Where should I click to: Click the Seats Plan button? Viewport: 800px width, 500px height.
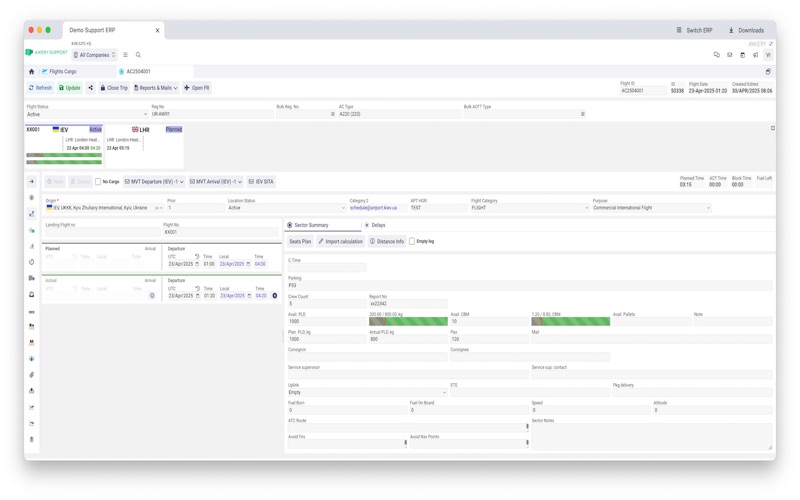click(x=300, y=241)
